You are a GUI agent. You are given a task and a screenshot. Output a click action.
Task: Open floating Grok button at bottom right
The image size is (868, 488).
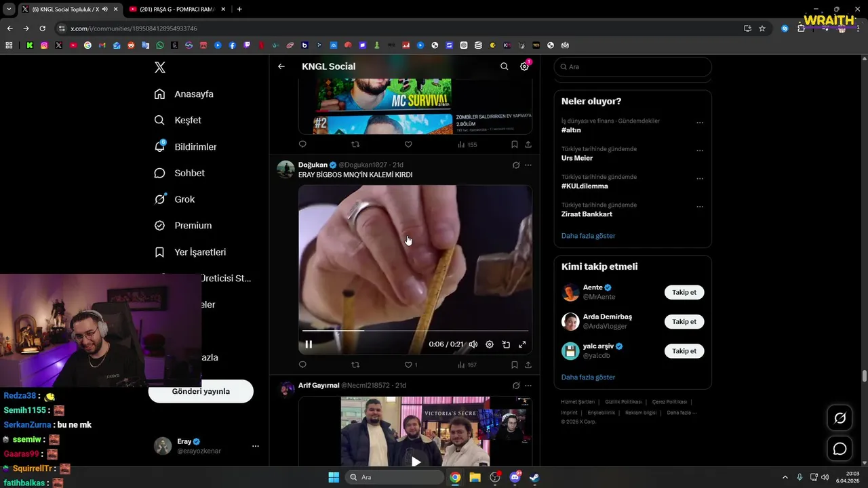[840, 418]
